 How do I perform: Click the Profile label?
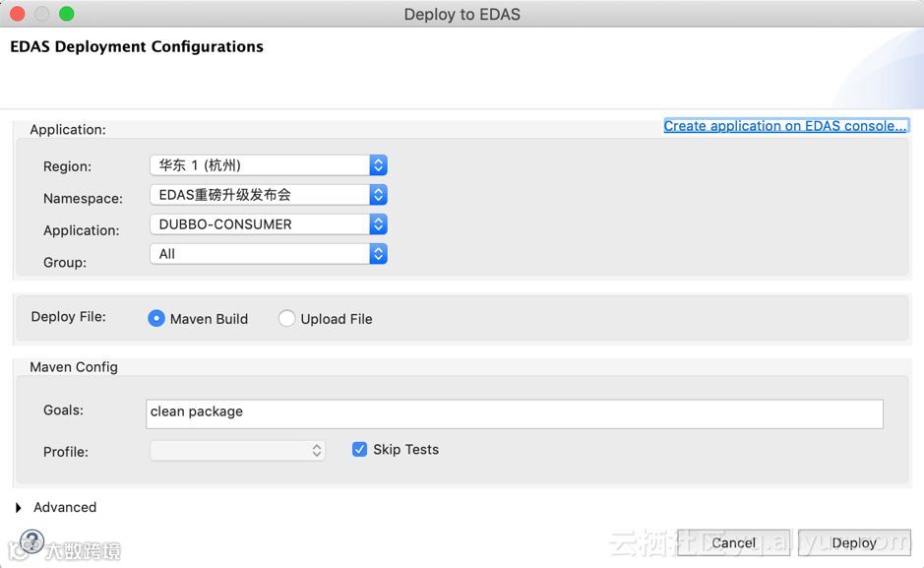[x=65, y=452]
